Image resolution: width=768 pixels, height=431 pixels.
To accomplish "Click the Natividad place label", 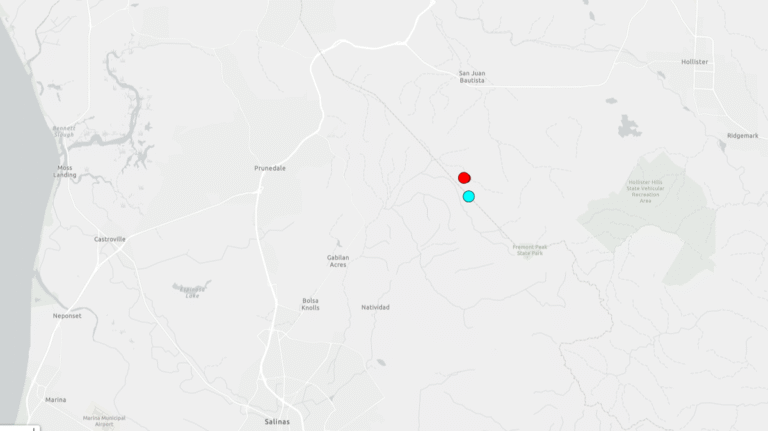I will tap(375, 307).
